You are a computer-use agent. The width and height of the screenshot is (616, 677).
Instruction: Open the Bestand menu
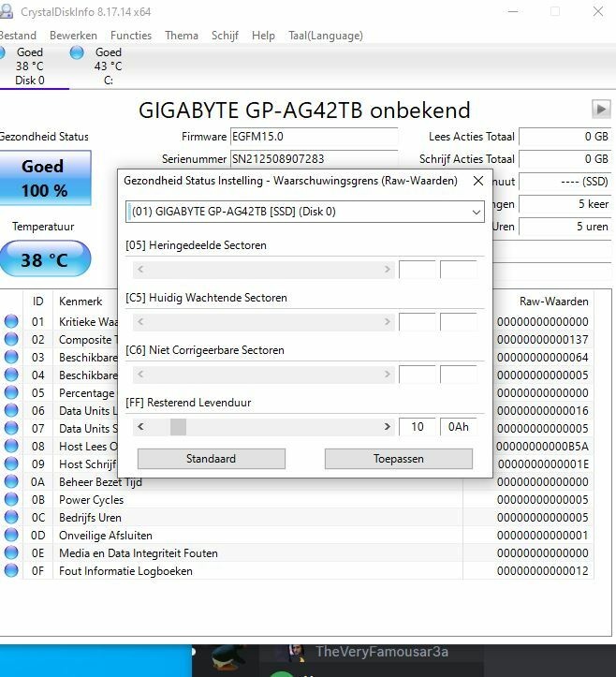click(x=18, y=36)
